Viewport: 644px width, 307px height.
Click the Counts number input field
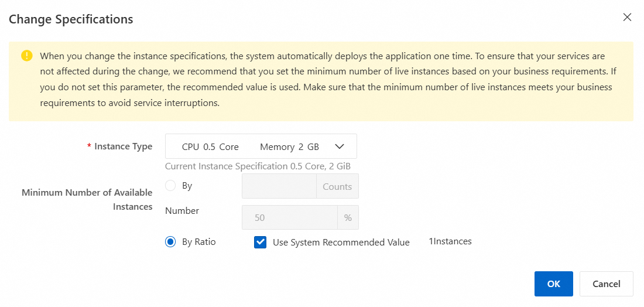[x=279, y=186]
